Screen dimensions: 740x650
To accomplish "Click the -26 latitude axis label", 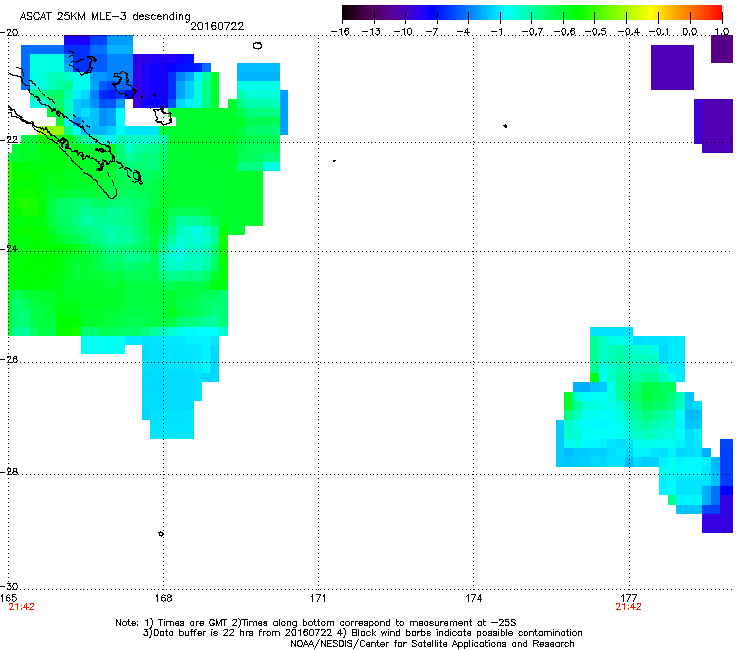I will 9,360.
